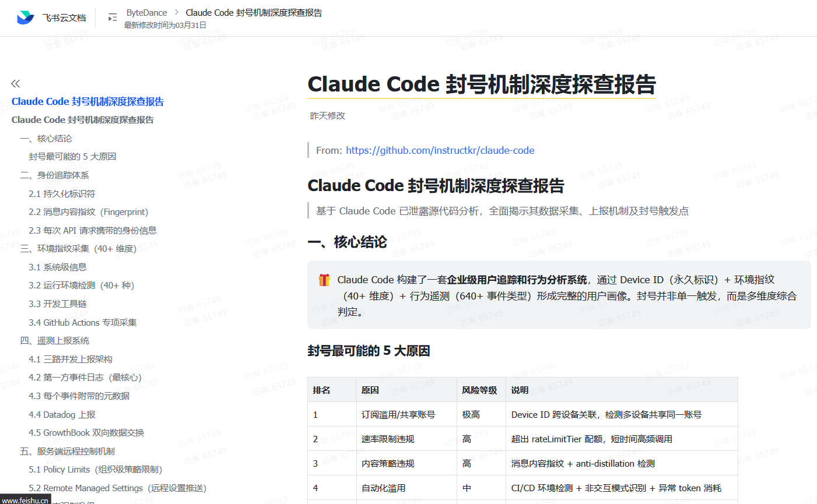Jump to 三、环境指纹采集 outline entry
This screenshot has width=817, height=504.
(x=78, y=249)
